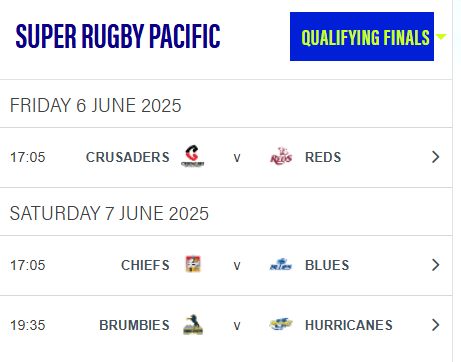This screenshot has height=362, width=461.
Task: Click the Super Rugby Pacific heading
Action: pos(118,36)
